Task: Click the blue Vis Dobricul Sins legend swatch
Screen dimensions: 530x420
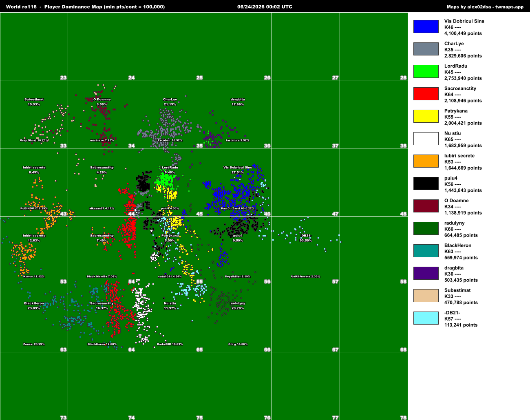Action: (426, 27)
